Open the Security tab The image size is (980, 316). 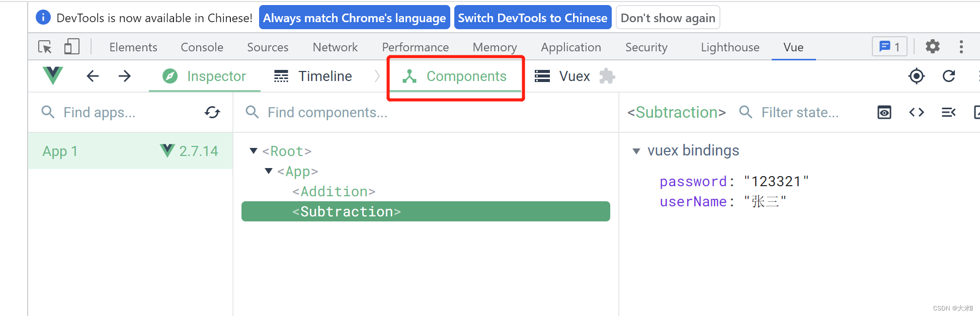pos(646,47)
